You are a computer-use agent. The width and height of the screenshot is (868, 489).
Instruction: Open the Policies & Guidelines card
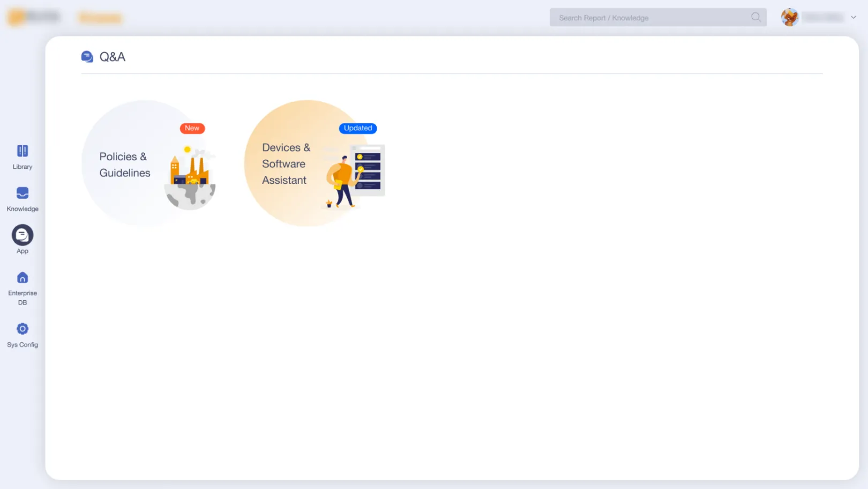[125, 165]
